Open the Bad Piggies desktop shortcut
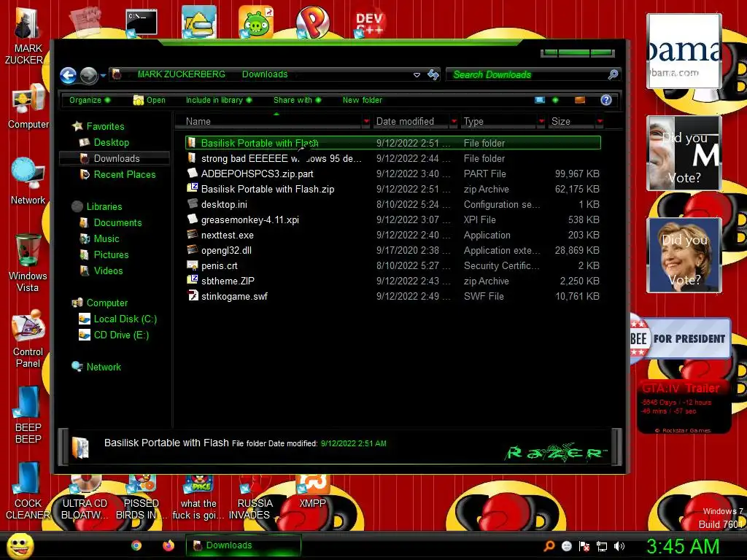Screen dimensions: 747x560 [256, 22]
